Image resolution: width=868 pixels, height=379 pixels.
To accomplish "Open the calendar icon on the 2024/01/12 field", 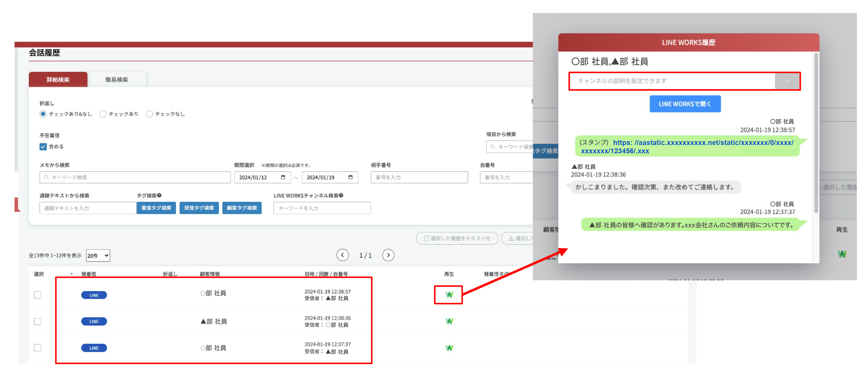I will (x=284, y=177).
